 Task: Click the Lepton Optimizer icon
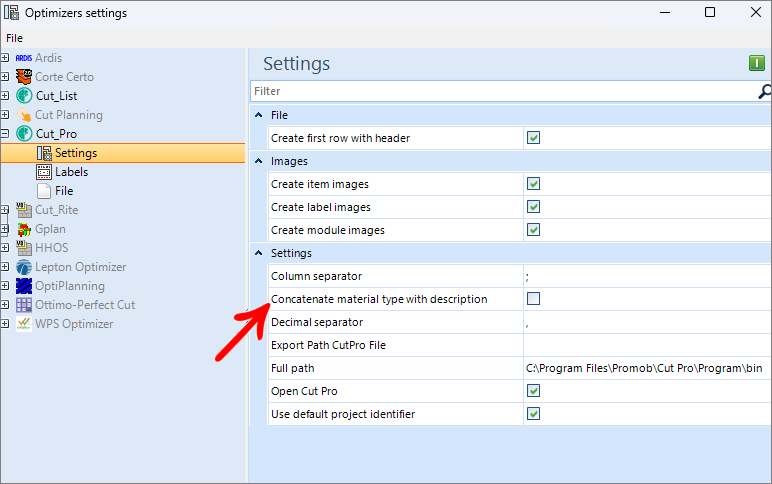tap(24, 267)
